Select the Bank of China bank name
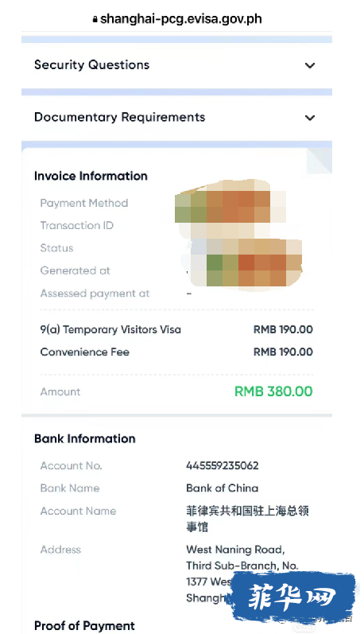The height and width of the screenshot is (634, 364). pyautogui.click(x=223, y=488)
